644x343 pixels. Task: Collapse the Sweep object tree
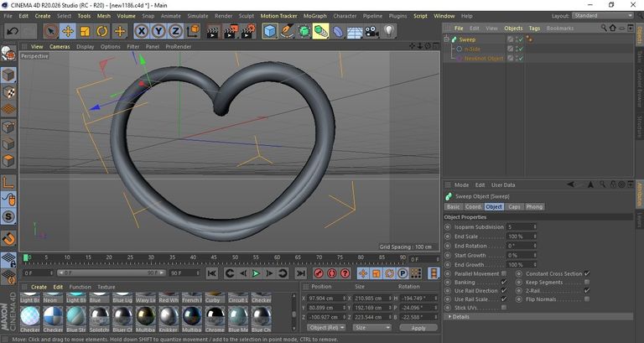click(446, 39)
